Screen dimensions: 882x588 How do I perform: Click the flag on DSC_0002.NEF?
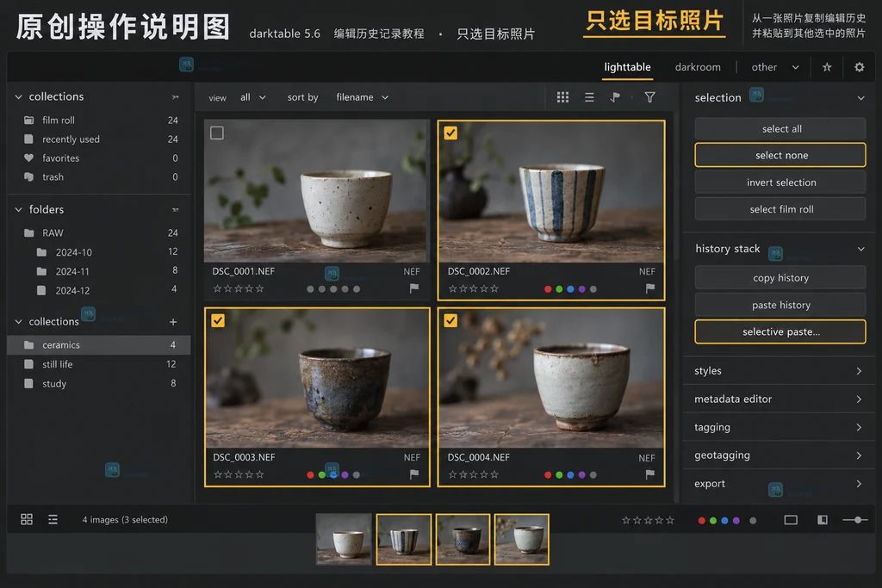click(650, 288)
